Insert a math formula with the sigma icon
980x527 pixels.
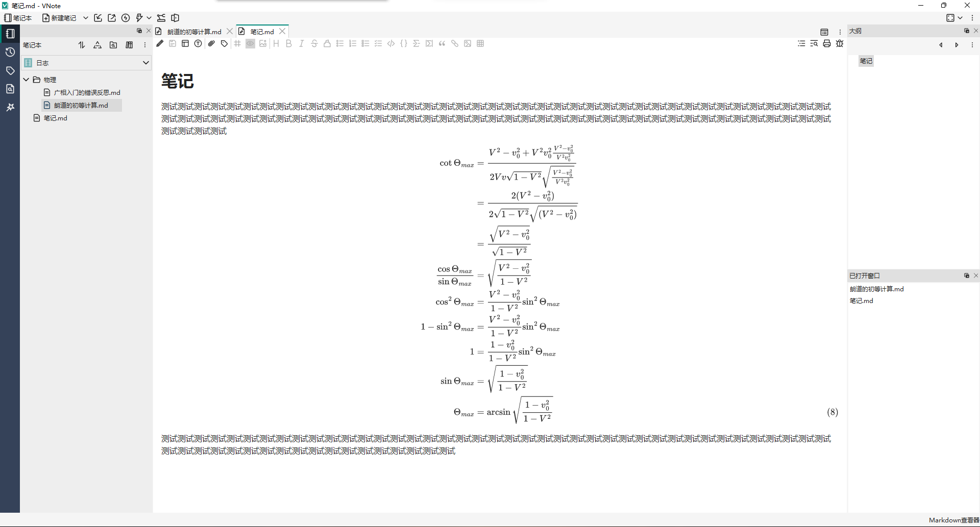point(416,44)
